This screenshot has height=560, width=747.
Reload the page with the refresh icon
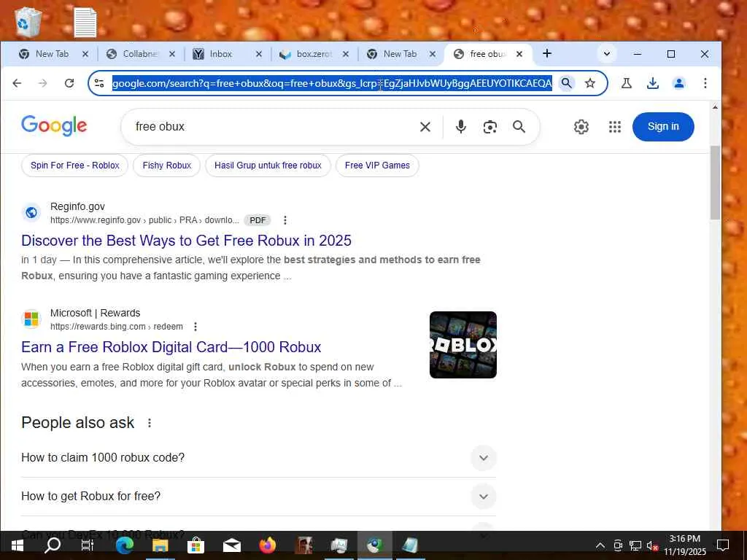pyautogui.click(x=69, y=83)
